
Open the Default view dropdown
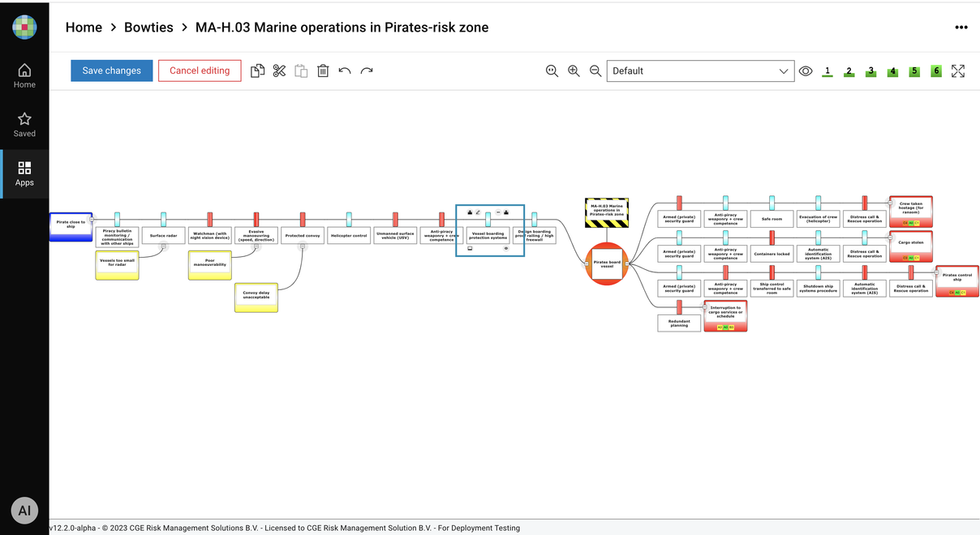(701, 71)
